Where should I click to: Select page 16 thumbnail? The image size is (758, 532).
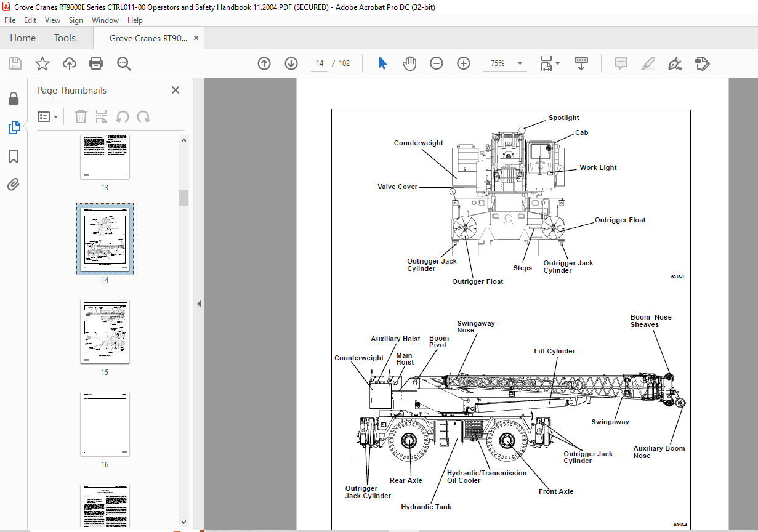point(105,424)
